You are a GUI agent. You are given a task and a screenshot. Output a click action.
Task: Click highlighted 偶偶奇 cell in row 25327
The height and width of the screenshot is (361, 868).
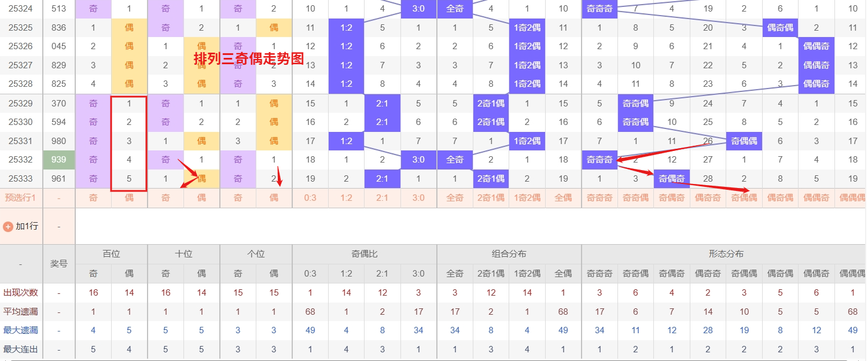point(816,65)
